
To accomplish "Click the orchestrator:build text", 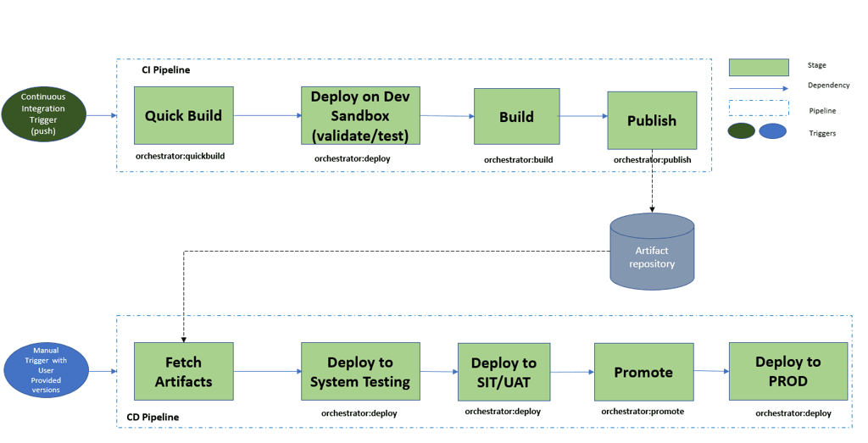I will (518, 160).
